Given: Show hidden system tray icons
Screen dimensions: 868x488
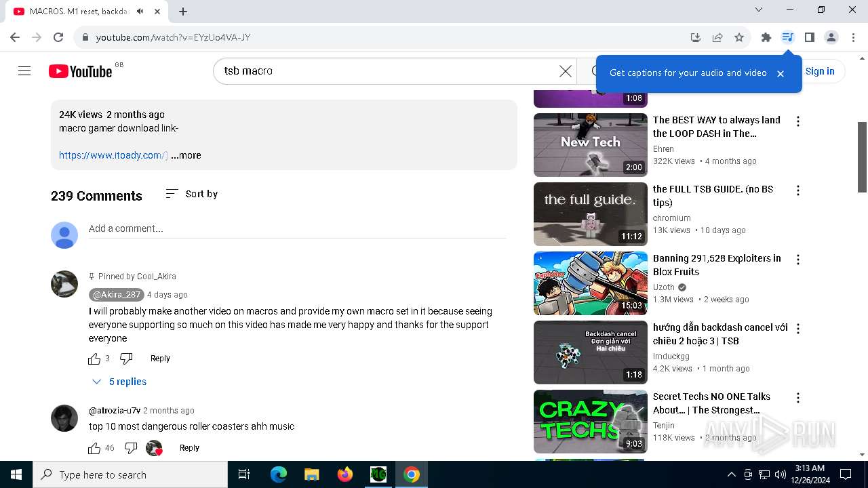Looking at the screenshot, I should pyautogui.click(x=731, y=474).
